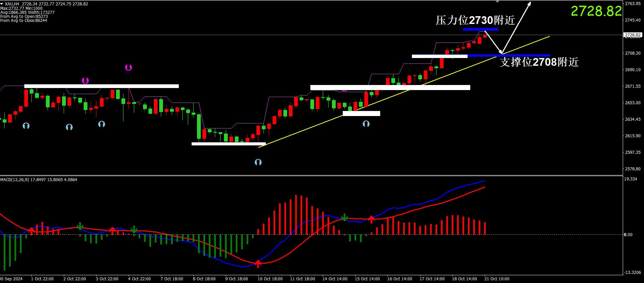Click the '15 Oct 14:00' time label
644x283 pixels.
[x=367, y=279]
